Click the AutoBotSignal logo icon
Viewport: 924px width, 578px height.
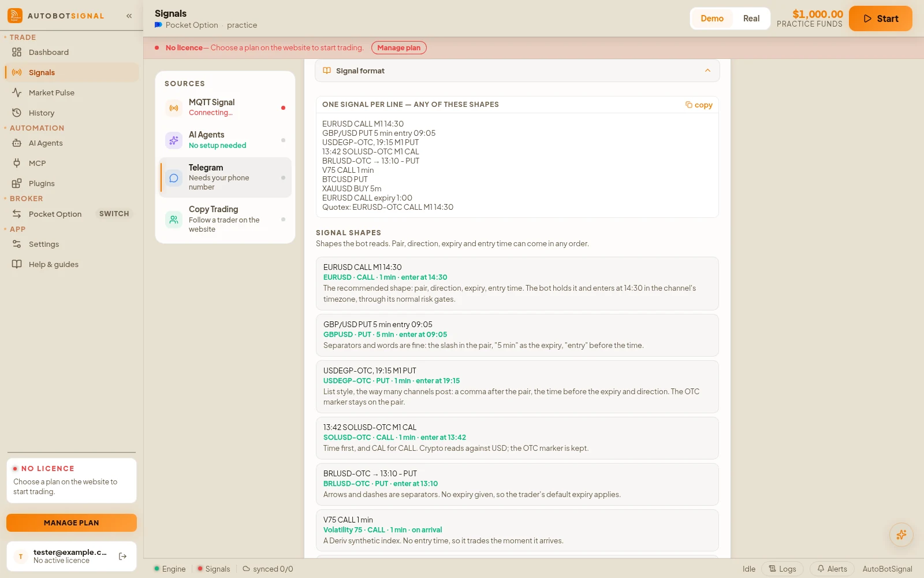(15, 16)
